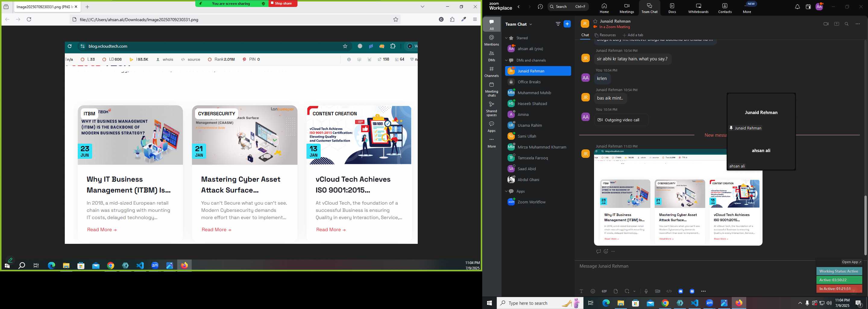Open the Firefox list all tabs dropdown
Screen dimensions: 868x309
(x=423, y=6)
